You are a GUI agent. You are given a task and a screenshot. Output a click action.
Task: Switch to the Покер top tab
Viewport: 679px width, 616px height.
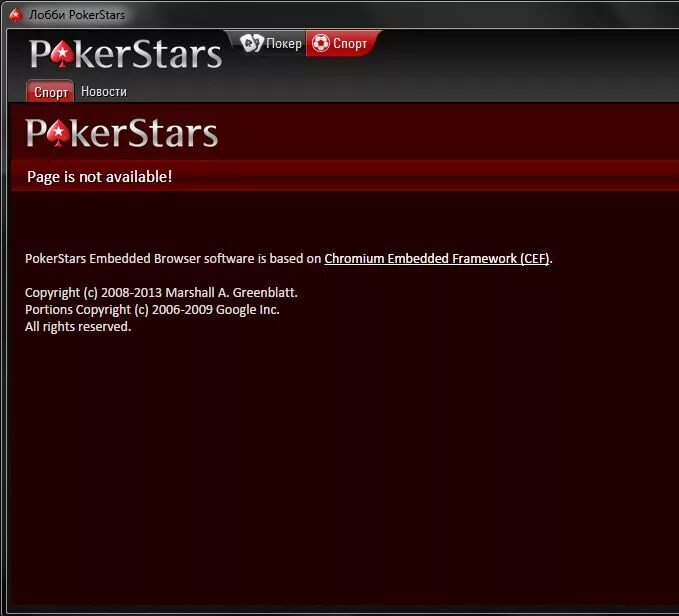click(x=271, y=43)
